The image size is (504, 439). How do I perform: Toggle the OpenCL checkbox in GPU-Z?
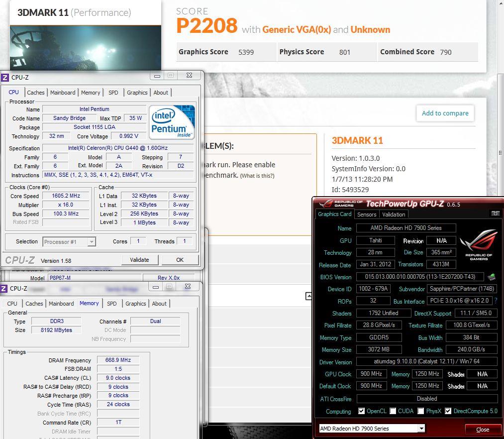pyautogui.click(x=362, y=411)
